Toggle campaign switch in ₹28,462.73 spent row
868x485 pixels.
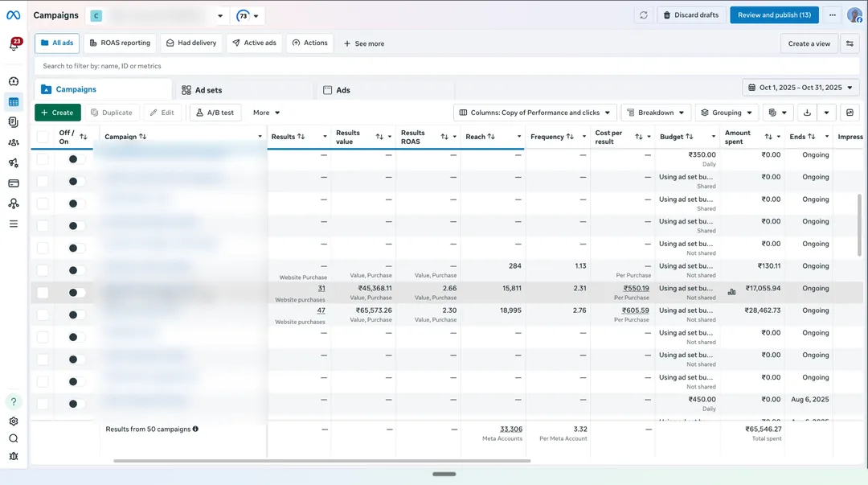click(76, 314)
